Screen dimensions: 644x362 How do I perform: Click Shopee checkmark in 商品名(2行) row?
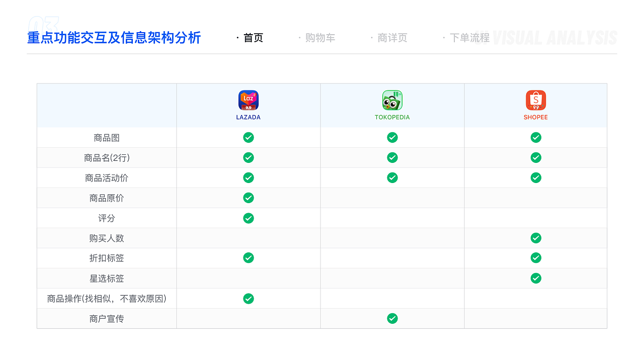[x=536, y=157]
